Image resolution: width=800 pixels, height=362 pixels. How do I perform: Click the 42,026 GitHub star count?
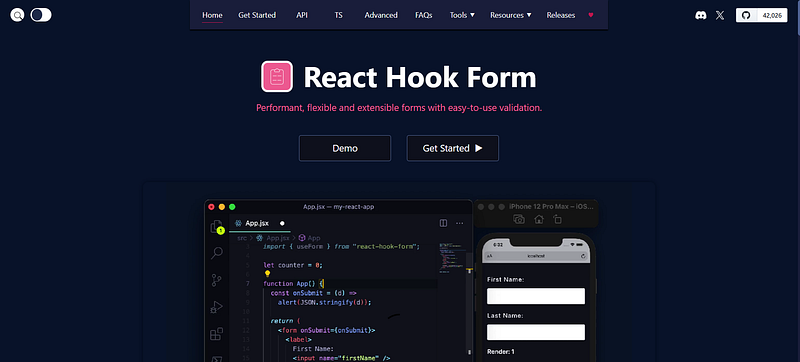coord(772,15)
